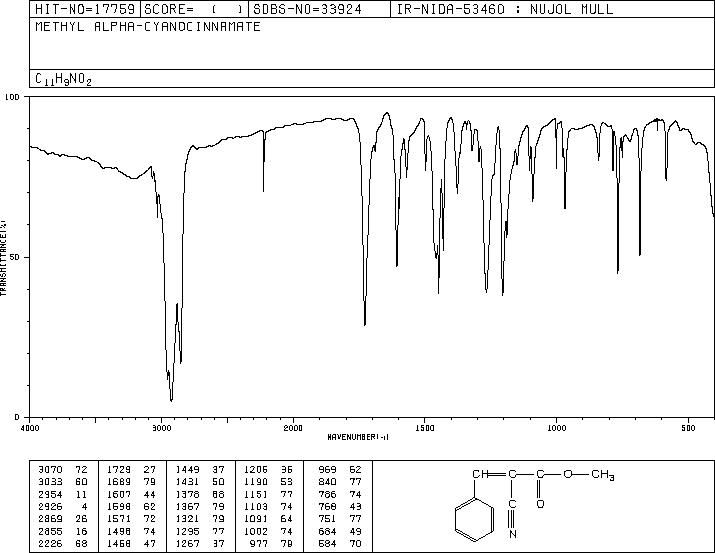Screen dimensions: 715x553
Task: Click the 50 transmittance axis label
Action: click(x=17, y=257)
